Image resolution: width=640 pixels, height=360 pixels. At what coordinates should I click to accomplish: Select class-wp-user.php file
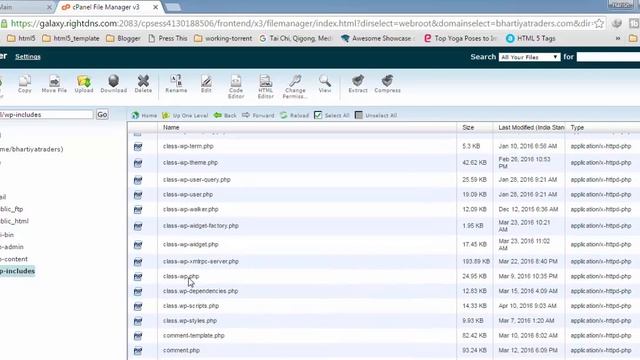click(188, 194)
